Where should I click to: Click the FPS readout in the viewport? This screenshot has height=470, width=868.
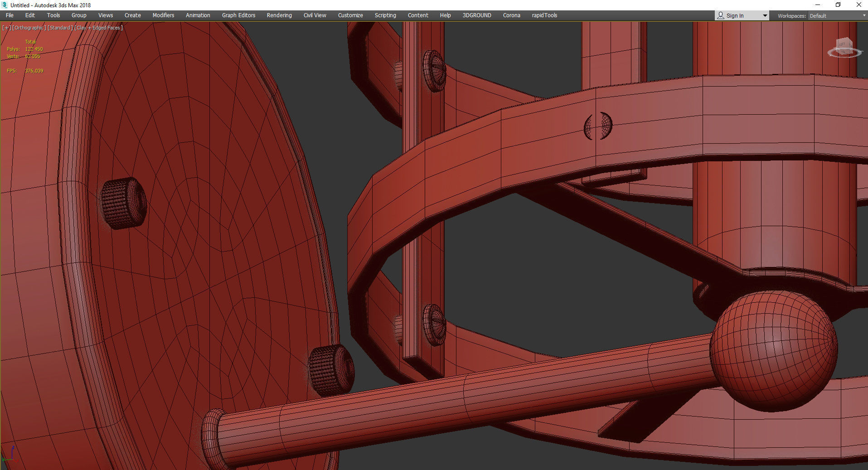point(25,71)
